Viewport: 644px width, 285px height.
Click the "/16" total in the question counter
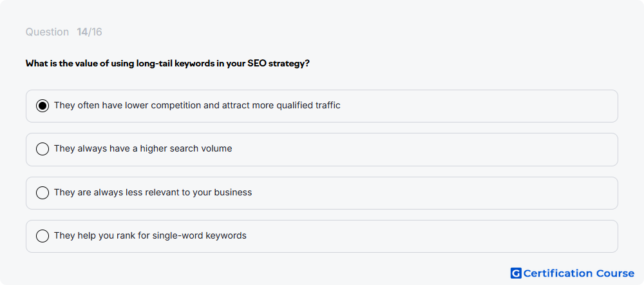(95, 32)
